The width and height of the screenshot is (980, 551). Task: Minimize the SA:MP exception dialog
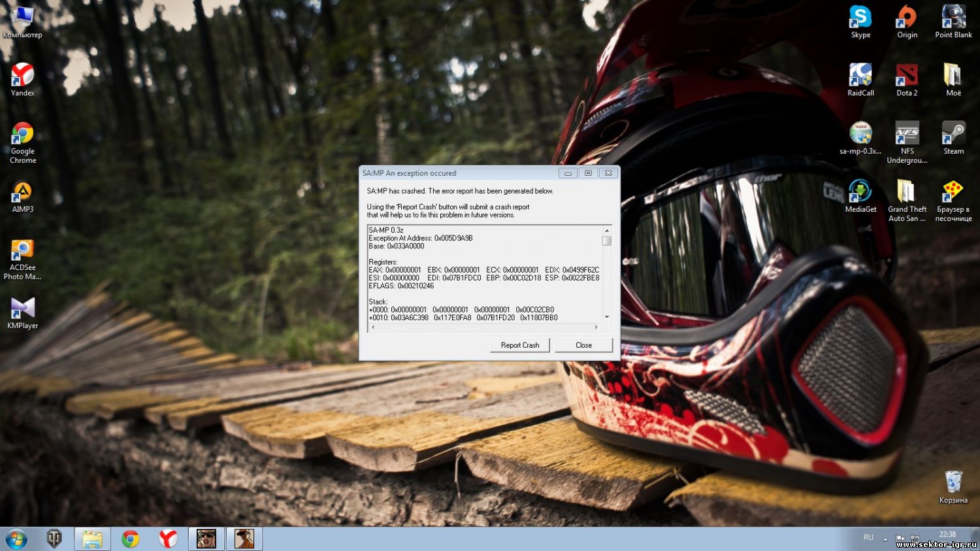[x=568, y=173]
